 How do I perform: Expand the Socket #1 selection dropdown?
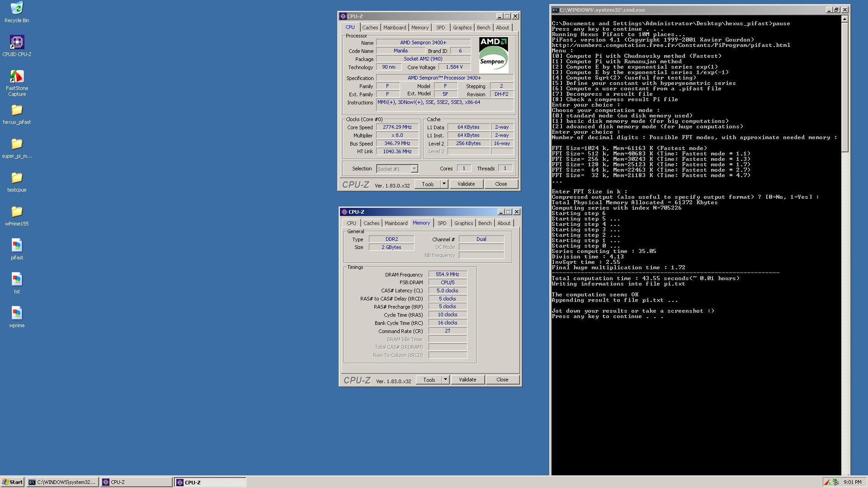point(414,169)
